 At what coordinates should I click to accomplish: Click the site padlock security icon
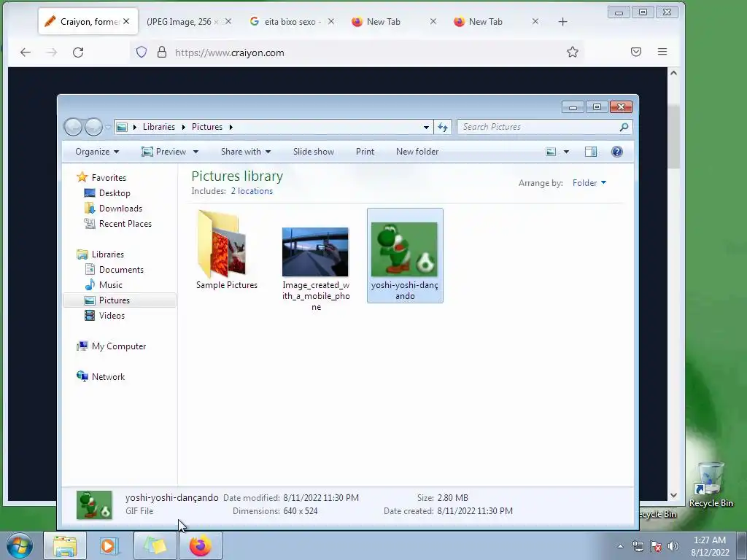[x=162, y=52]
